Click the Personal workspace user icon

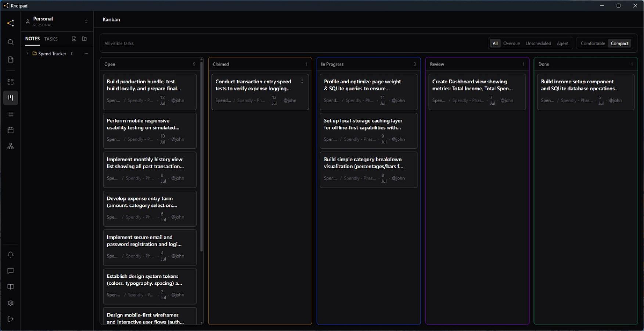click(x=28, y=21)
